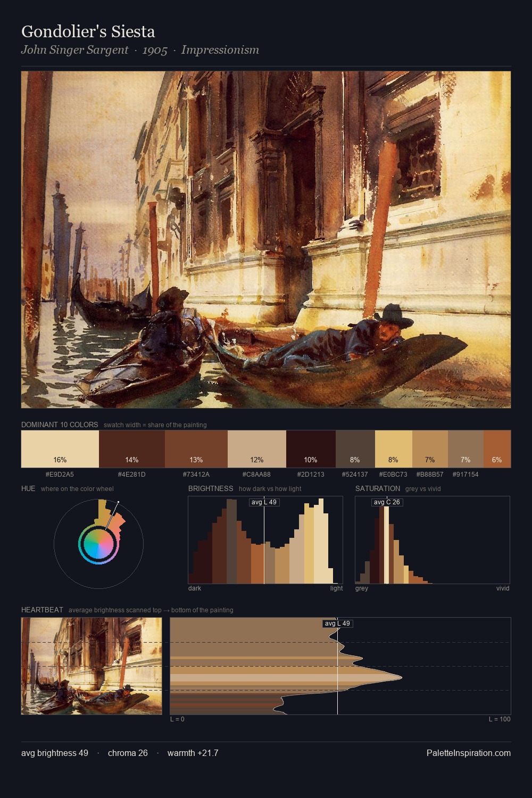532x798 pixels.
Task: Select the hex label #524137
Action: point(355,475)
